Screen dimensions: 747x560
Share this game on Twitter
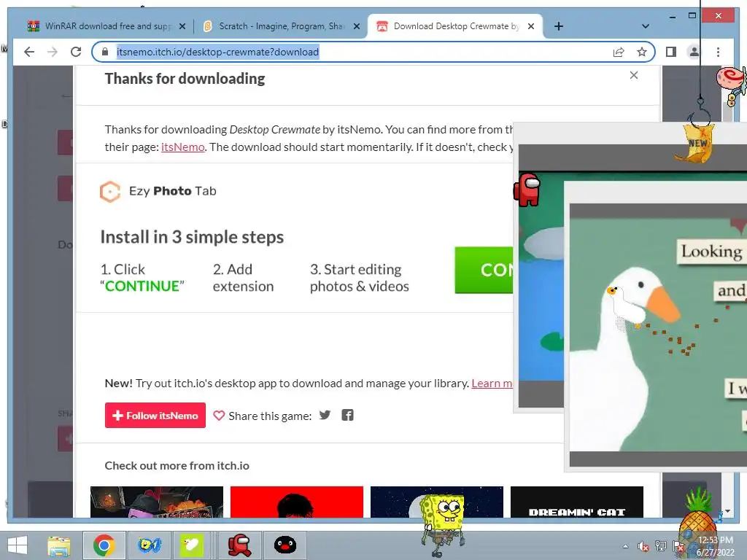click(325, 415)
